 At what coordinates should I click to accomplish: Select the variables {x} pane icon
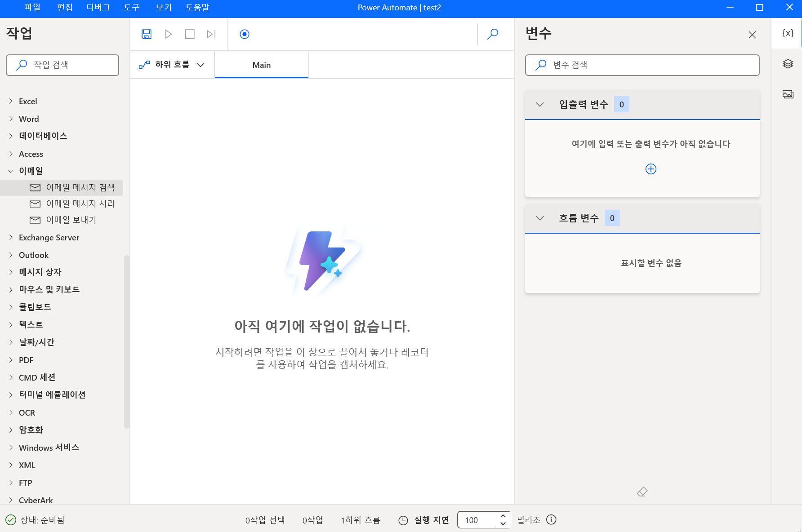point(788,33)
